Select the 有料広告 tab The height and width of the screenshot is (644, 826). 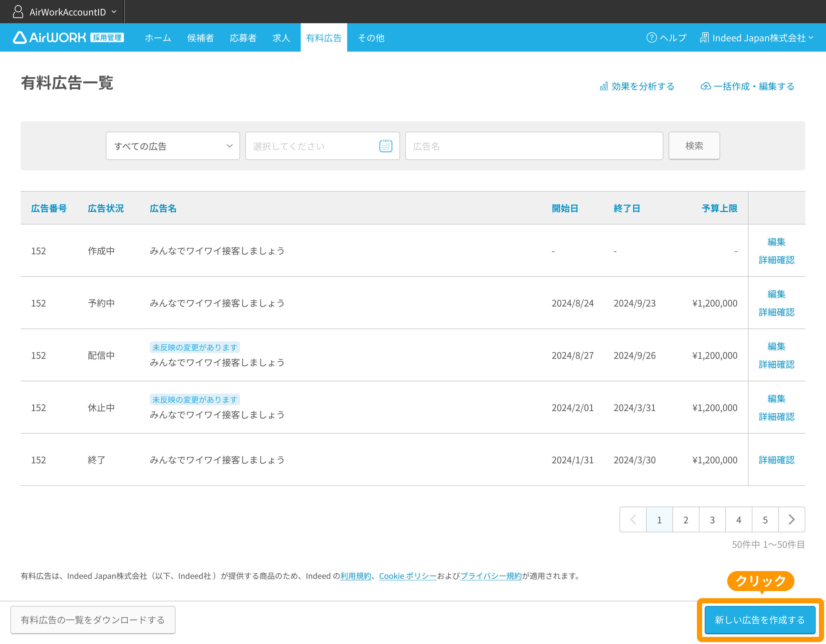click(324, 37)
